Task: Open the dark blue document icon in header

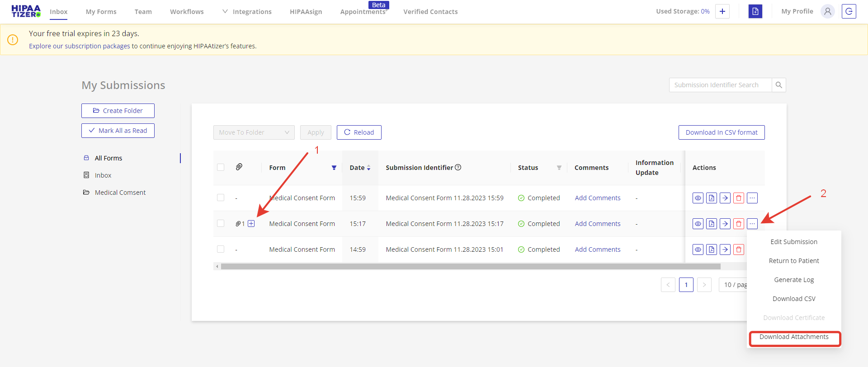Action: (x=755, y=11)
